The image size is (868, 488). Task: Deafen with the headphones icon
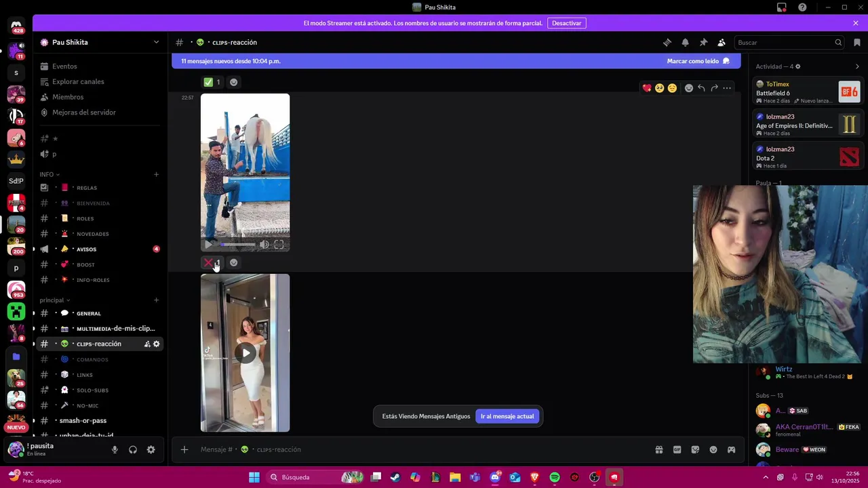coord(133,449)
